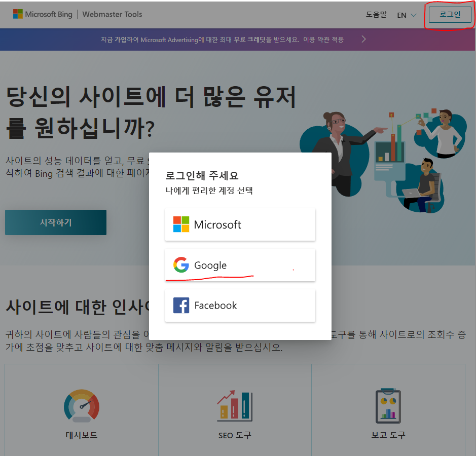Screen dimensions: 476x456
Task: Sign in with the Microsoft account option
Action: (240, 224)
